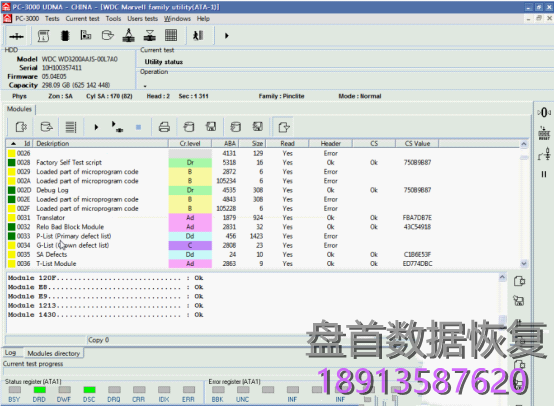The image size is (554, 406).
Task: Start module check with Modules play arrow
Action: (96, 127)
